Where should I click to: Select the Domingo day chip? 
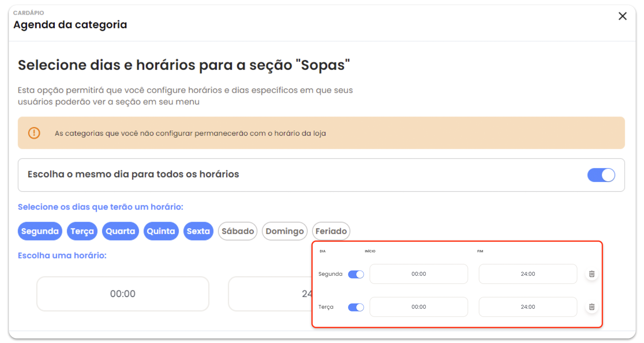(x=284, y=231)
